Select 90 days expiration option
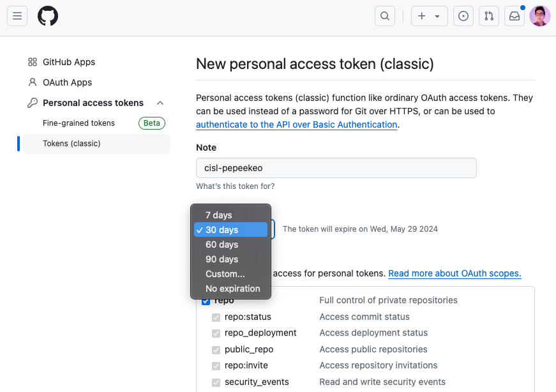556x392 pixels. (222, 259)
